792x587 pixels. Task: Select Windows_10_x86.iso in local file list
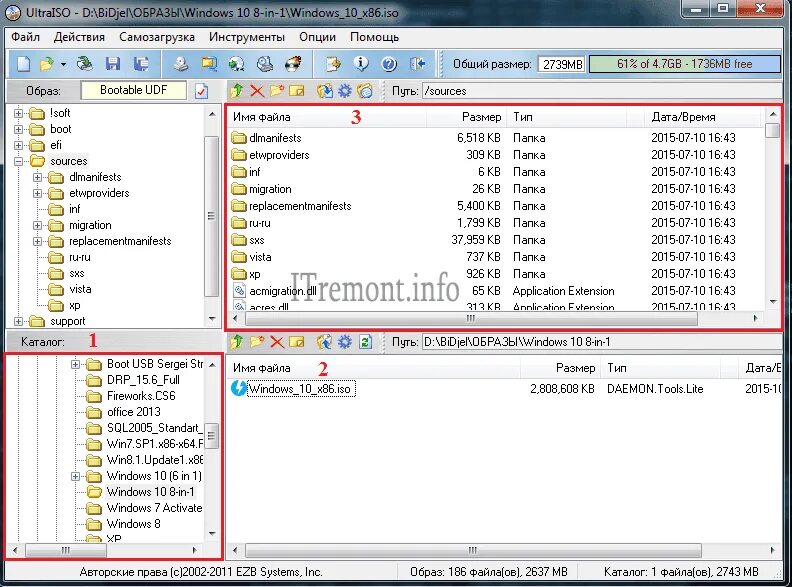pyautogui.click(x=301, y=389)
